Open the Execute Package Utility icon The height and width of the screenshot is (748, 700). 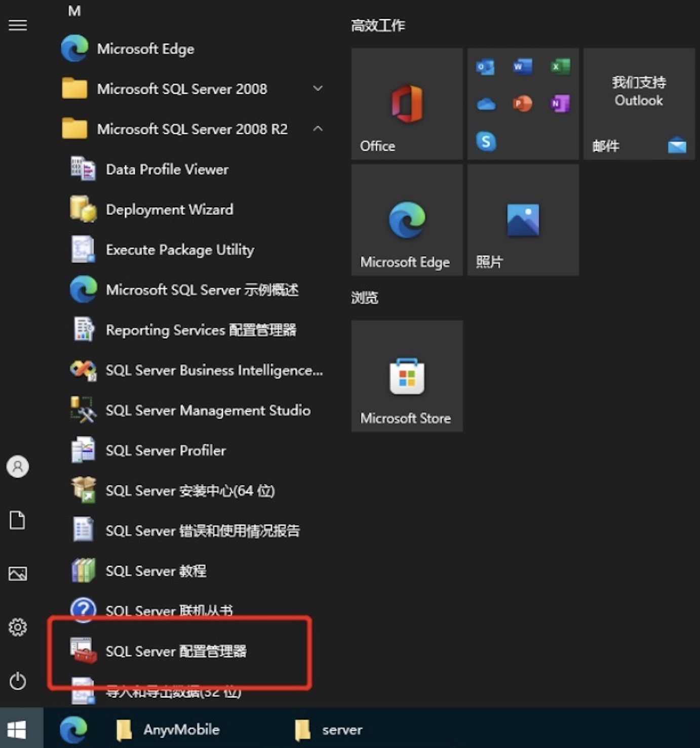(x=83, y=249)
